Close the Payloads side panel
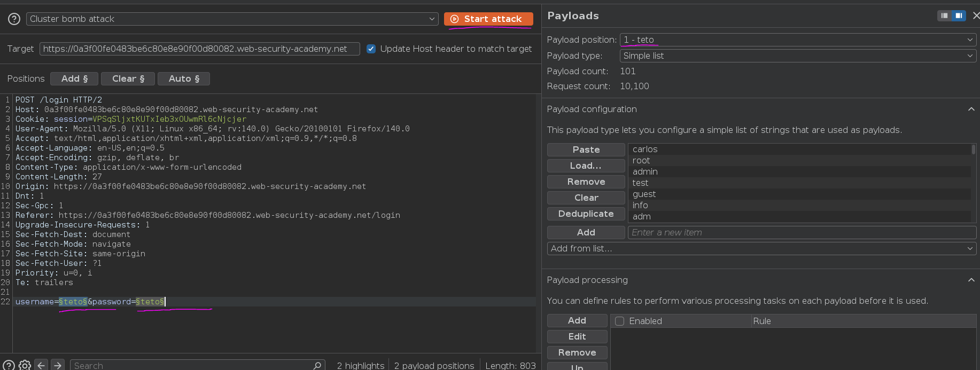 tap(976, 15)
